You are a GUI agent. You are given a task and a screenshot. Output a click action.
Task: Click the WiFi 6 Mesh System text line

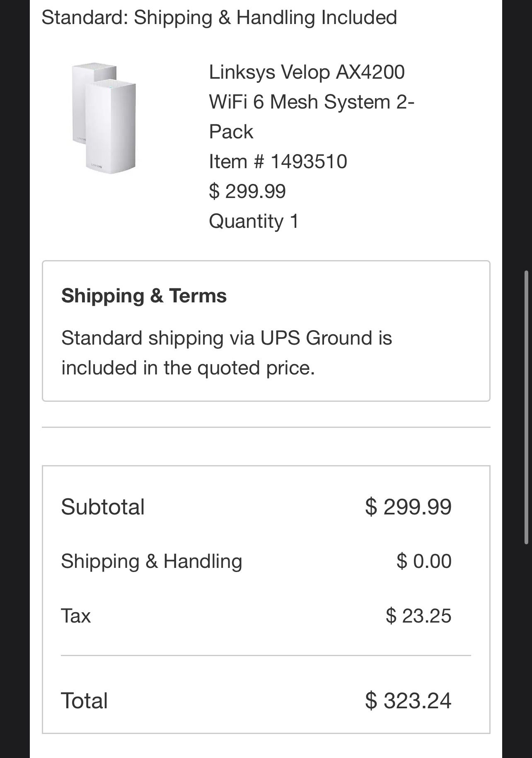coord(312,102)
